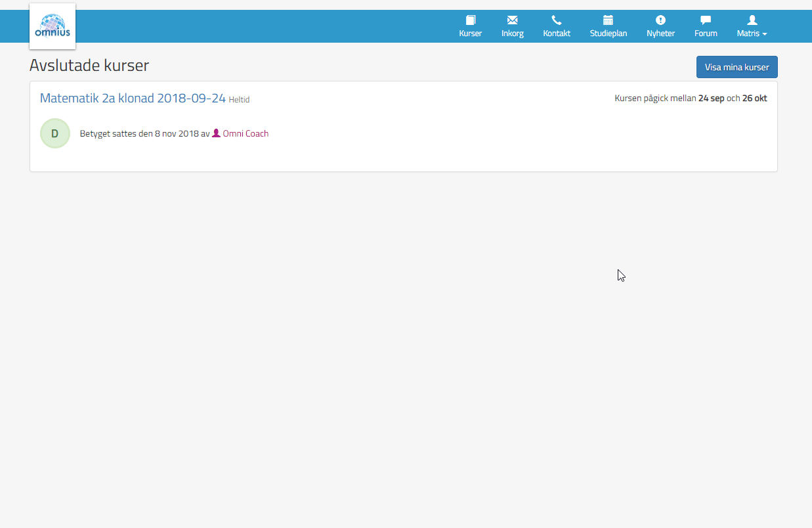Click the Omnius logo
Image resolution: width=812 pixels, height=528 pixels.
pos(53,26)
